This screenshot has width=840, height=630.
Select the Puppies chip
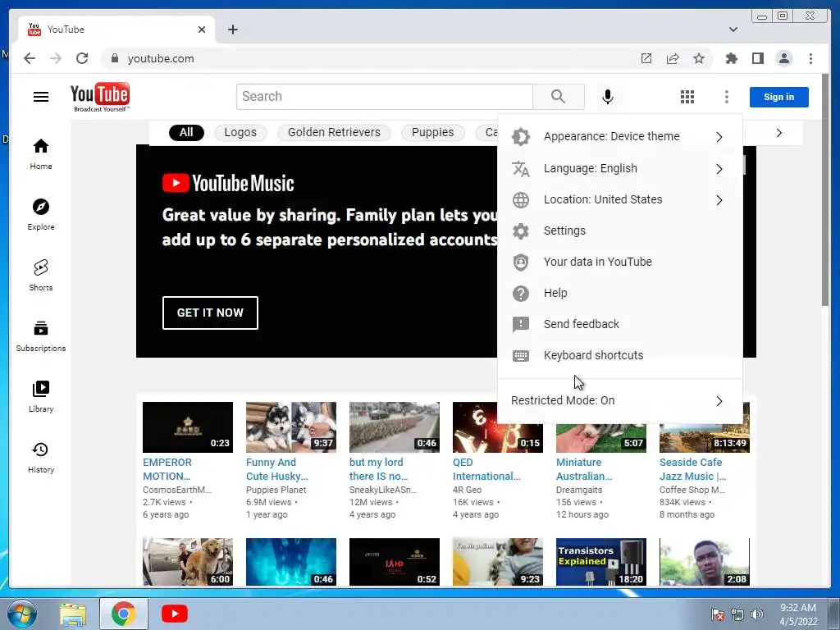click(x=432, y=132)
